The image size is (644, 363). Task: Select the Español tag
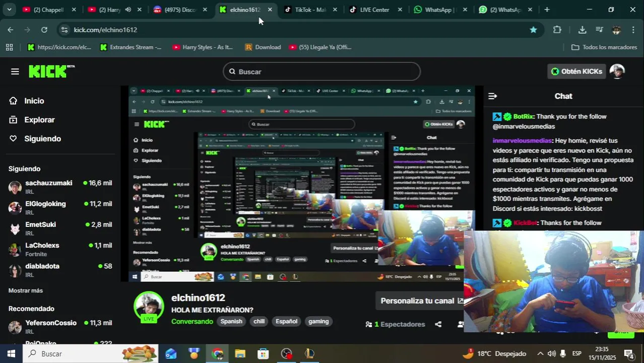pyautogui.click(x=286, y=321)
